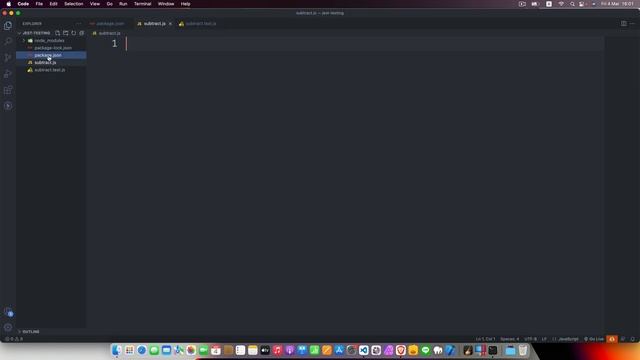640x360 pixels.
Task: Open subtract.test.js from the file tree
Action: tap(51, 70)
